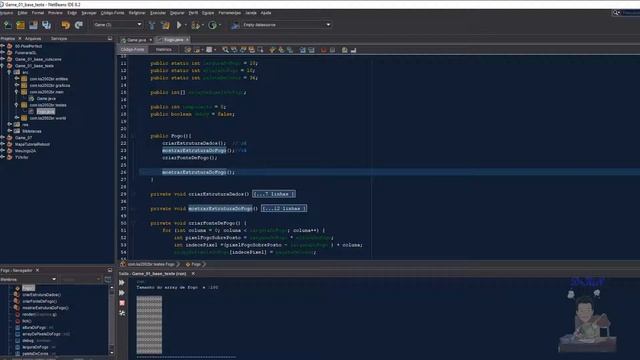Screen dimensions: 640x360
Task: Run the project with the green play icon
Action: coord(179,25)
